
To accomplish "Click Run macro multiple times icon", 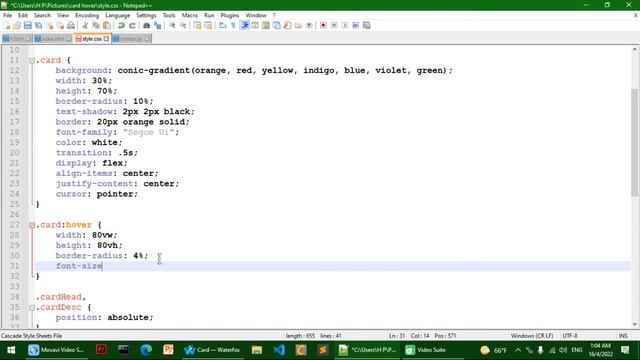I will click(x=356, y=25).
